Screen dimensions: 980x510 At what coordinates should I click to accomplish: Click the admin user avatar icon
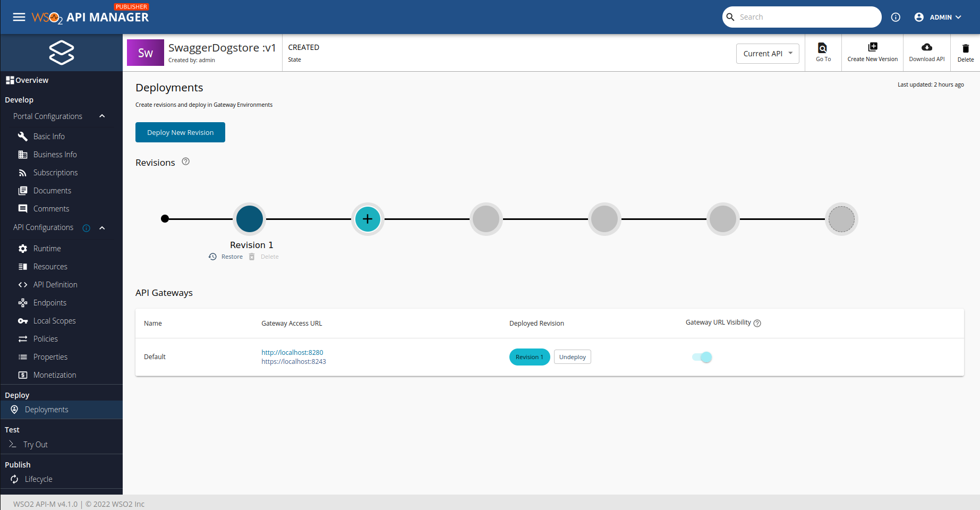pos(919,17)
